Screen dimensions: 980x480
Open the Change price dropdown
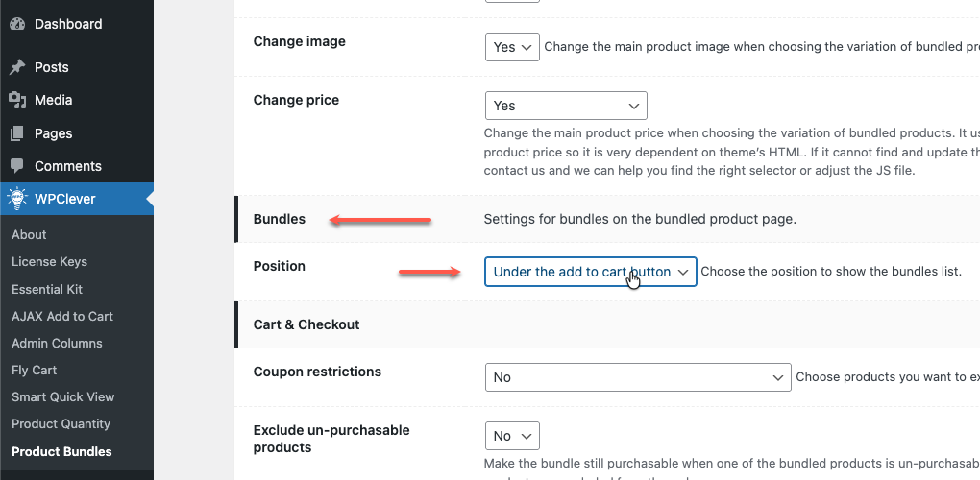566,106
